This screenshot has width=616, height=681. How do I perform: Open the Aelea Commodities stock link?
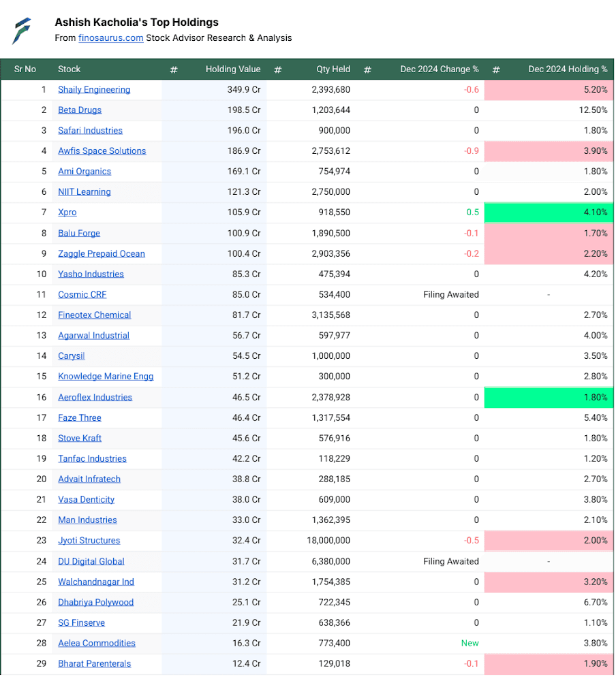coord(97,643)
